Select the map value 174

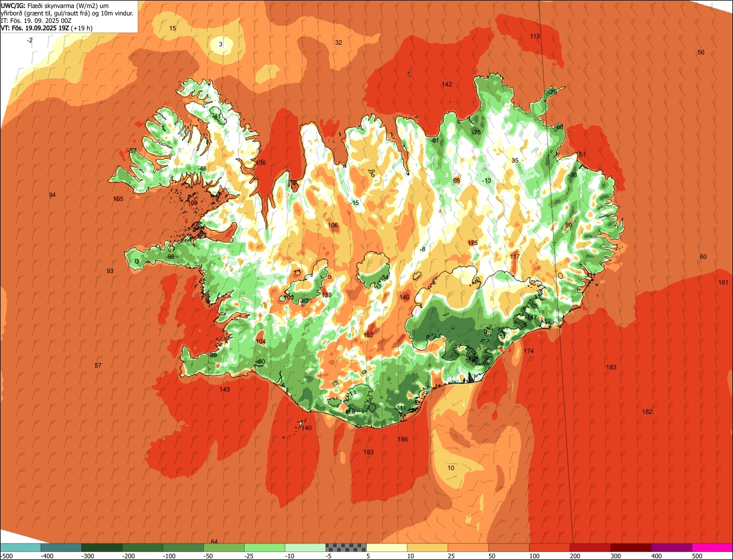(x=529, y=352)
